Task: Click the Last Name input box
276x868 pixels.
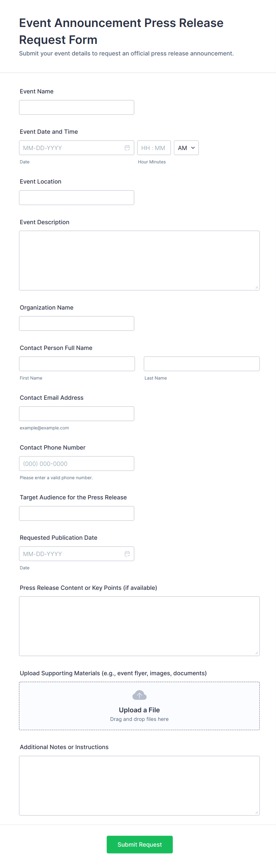Action: [202, 364]
